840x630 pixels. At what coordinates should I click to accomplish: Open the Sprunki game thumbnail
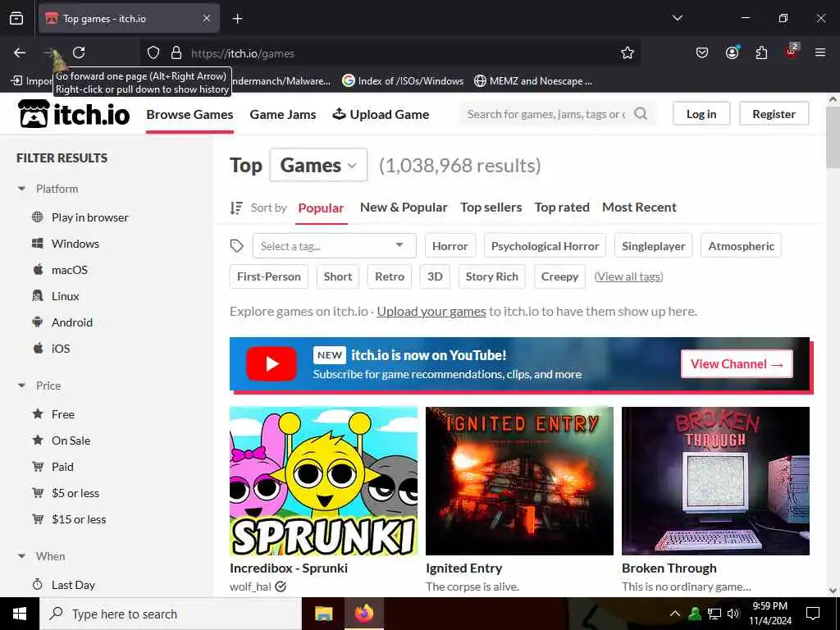(x=323, y=481)
